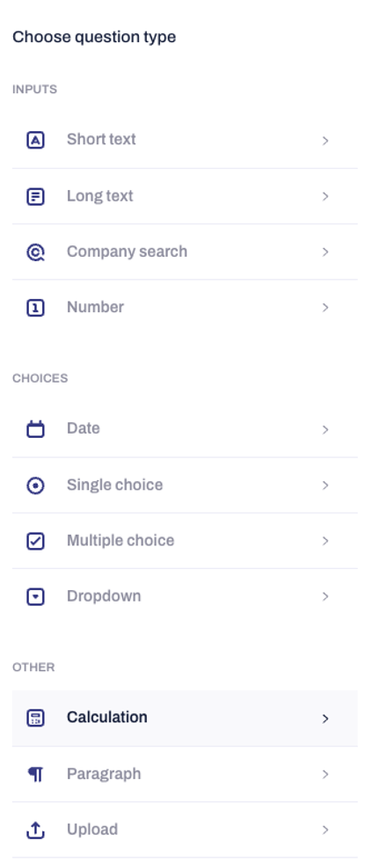Expand the Calculation row chevron
This screenshot has width=380, height=868.
tap(325, 718)
